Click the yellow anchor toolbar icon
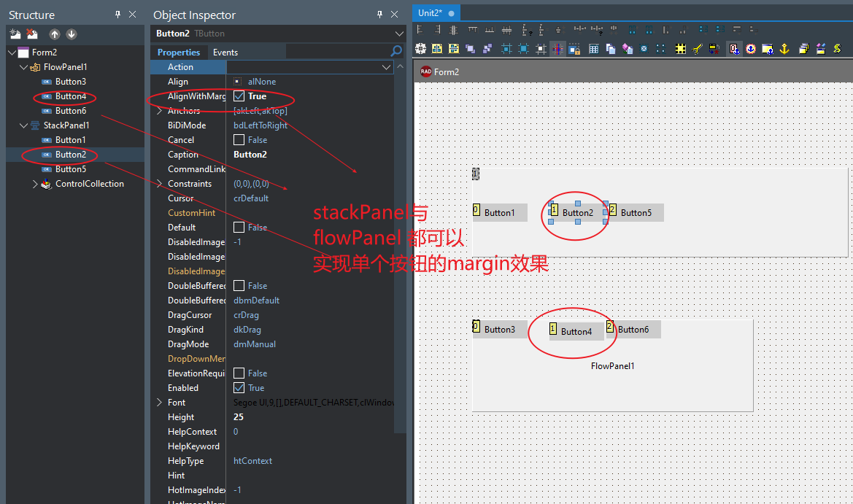The height and width of the screenshot is (504, 853). tap(785, 49)
